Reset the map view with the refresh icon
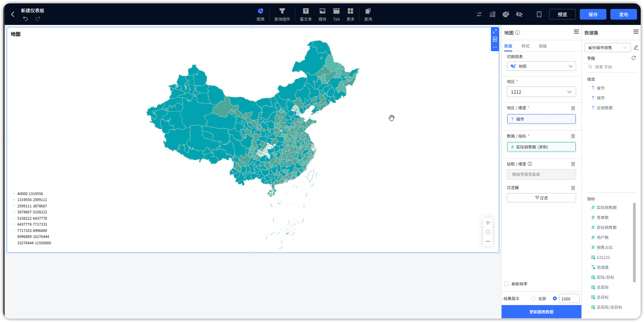This screenshot has height=322, width=644. point(488,232)
